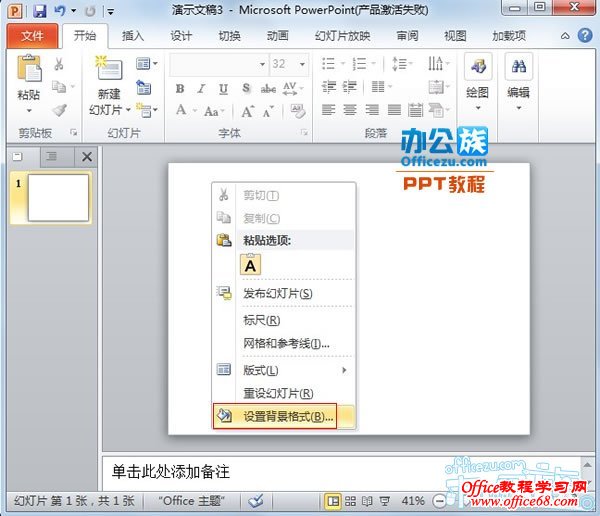
Task: Click the Undo arrow icon
Action: point(61,11)
